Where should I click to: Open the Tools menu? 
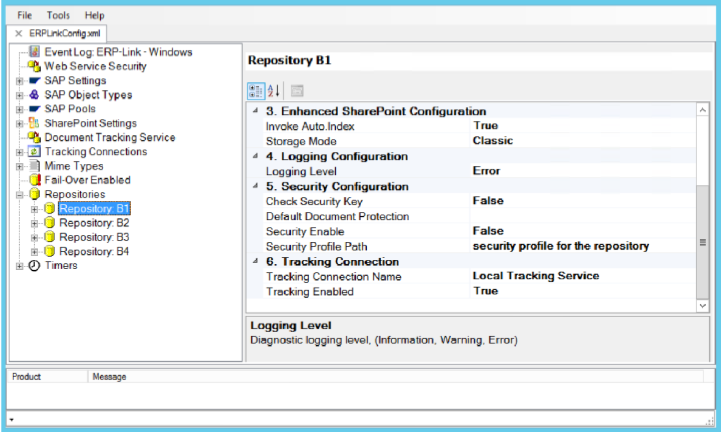[59, 16]
